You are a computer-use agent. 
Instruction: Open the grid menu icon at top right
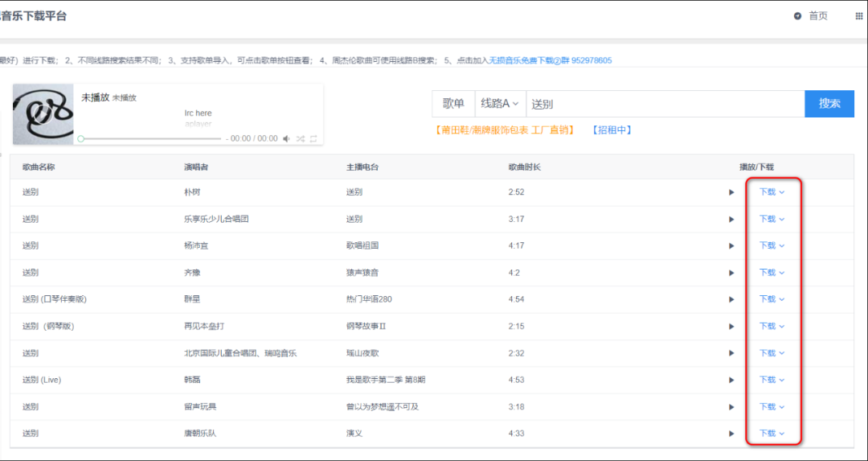[858, 16]
